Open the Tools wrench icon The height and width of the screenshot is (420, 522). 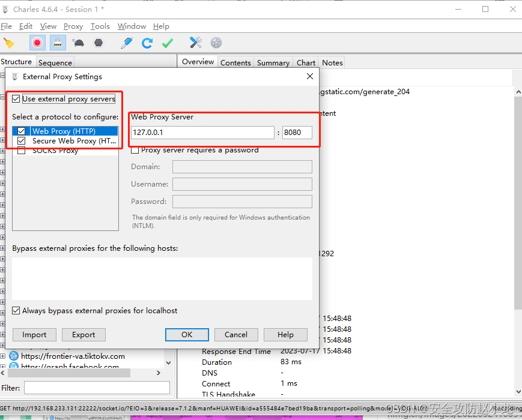click(x=196, y=43)
